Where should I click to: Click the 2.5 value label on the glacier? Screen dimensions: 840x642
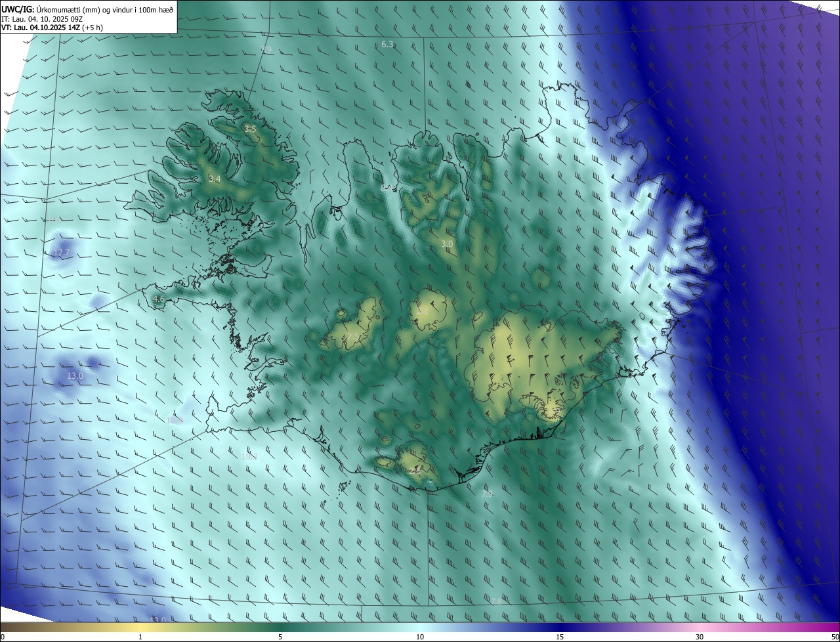click(353, 336)
